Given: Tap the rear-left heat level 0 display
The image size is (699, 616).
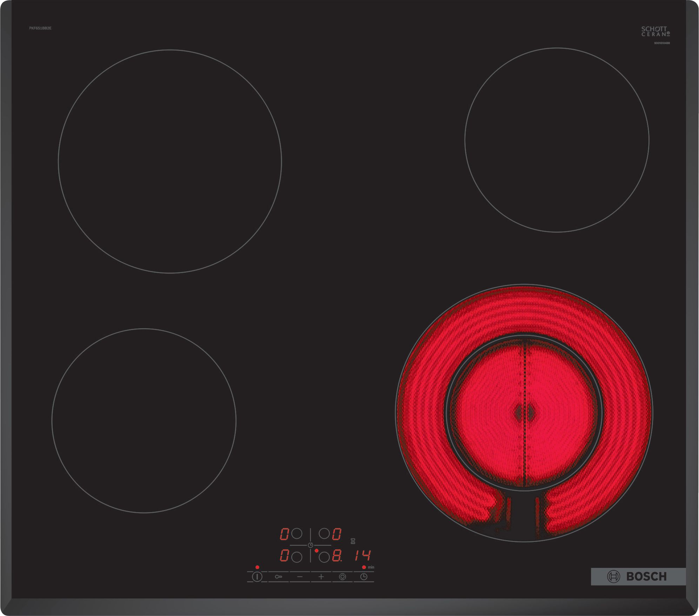Looking at the screenshot, I should [x=284, y=534].
